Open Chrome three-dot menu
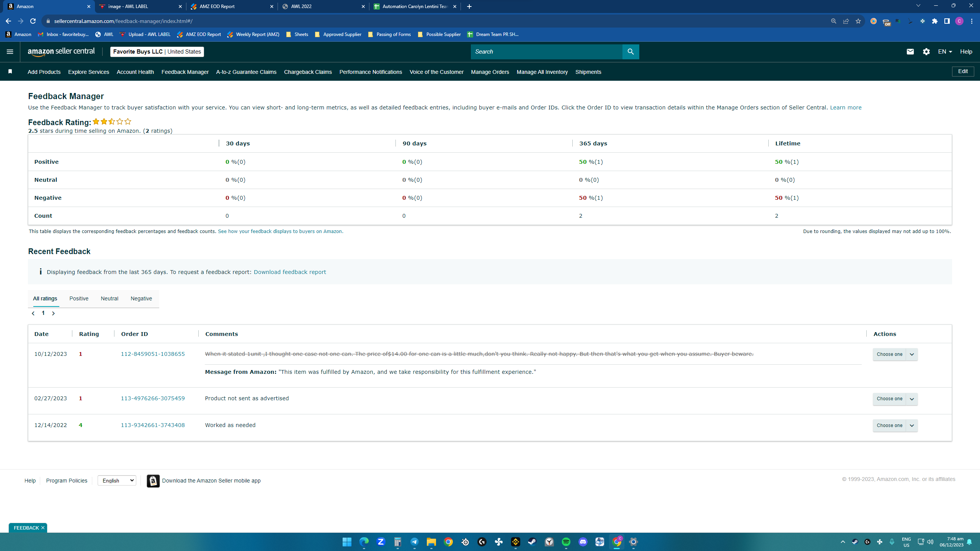980x551 pixels. coord(972,21)
